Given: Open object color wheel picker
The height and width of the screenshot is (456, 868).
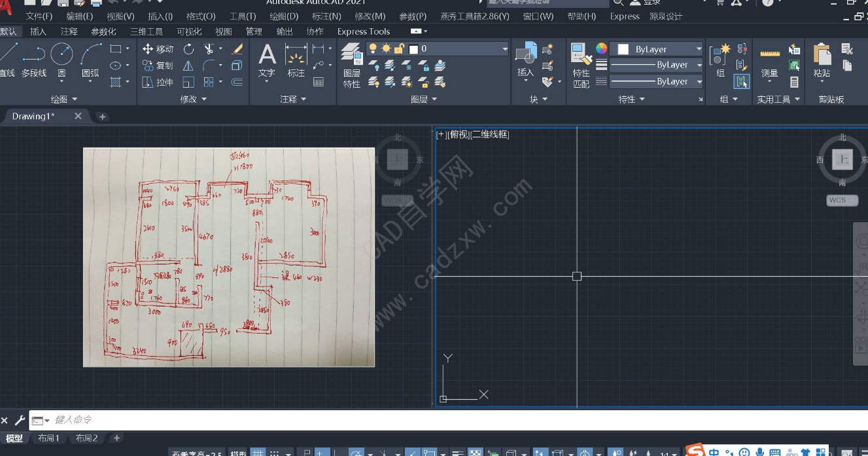Looking at the screenshot, I should point(601,49).
